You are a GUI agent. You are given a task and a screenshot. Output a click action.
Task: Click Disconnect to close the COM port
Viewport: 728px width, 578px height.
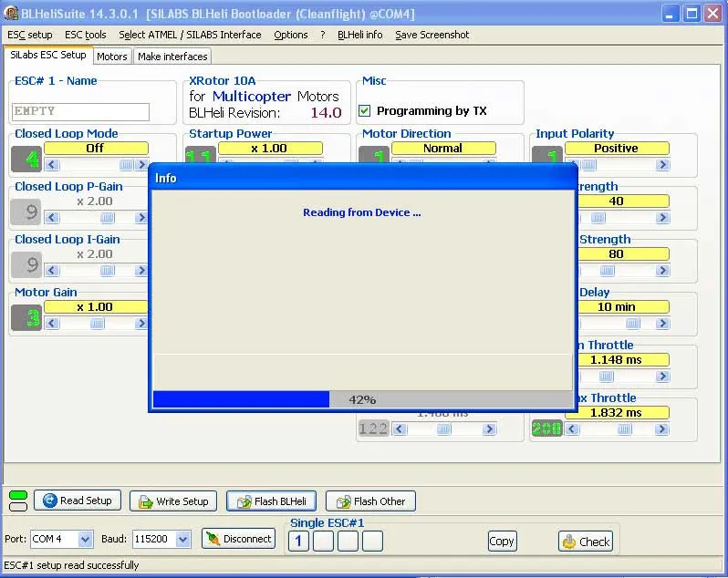pos(238,539)
